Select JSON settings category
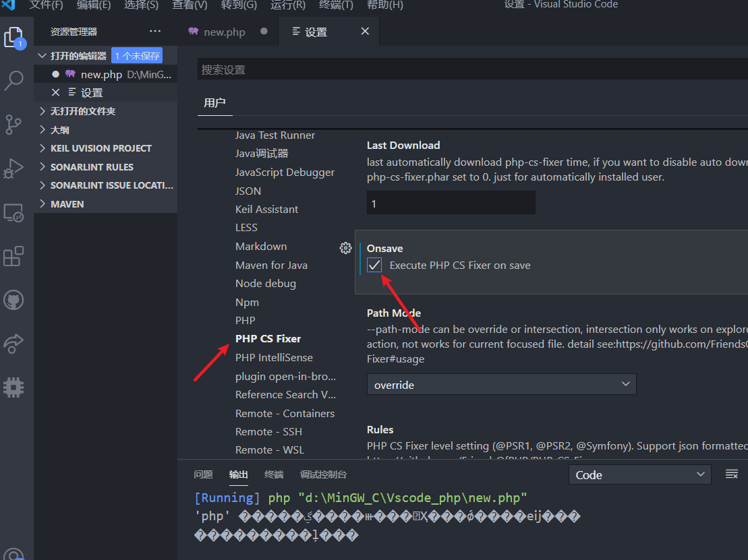This screenshot has width=748, height=560. click(x=248, y=191)
